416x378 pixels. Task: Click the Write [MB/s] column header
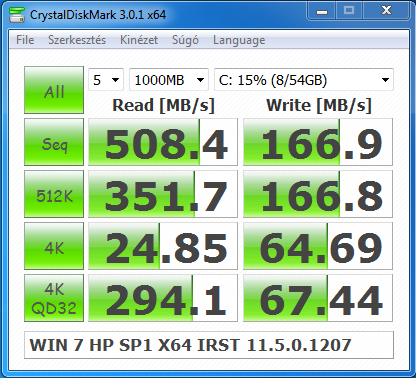click(x=319, y=105)
